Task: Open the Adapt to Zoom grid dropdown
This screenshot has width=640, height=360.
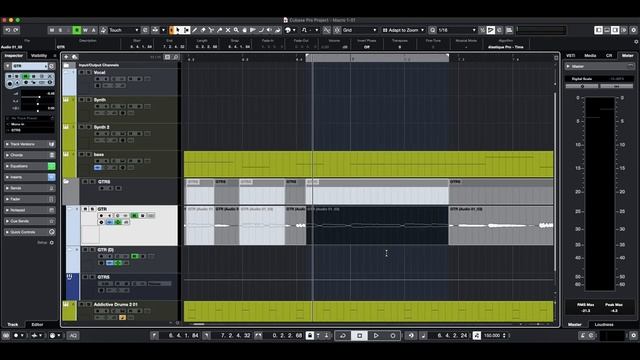Action: 403,30
